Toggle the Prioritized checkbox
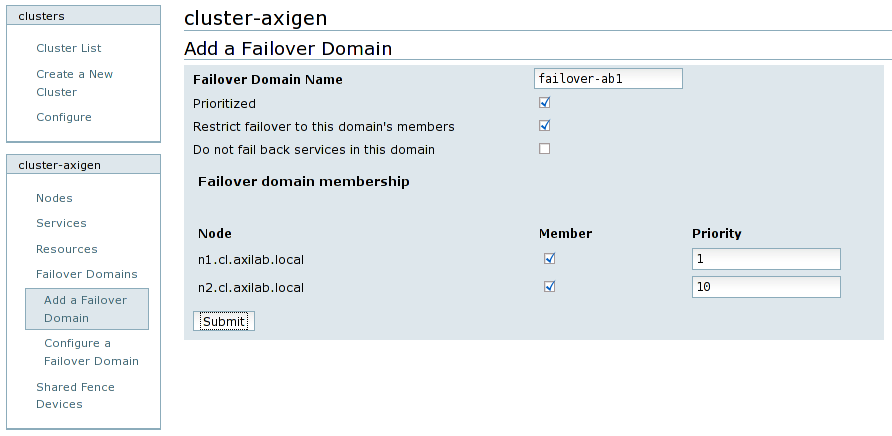Viewport: 892px width, 436px height. click(545, 103)
